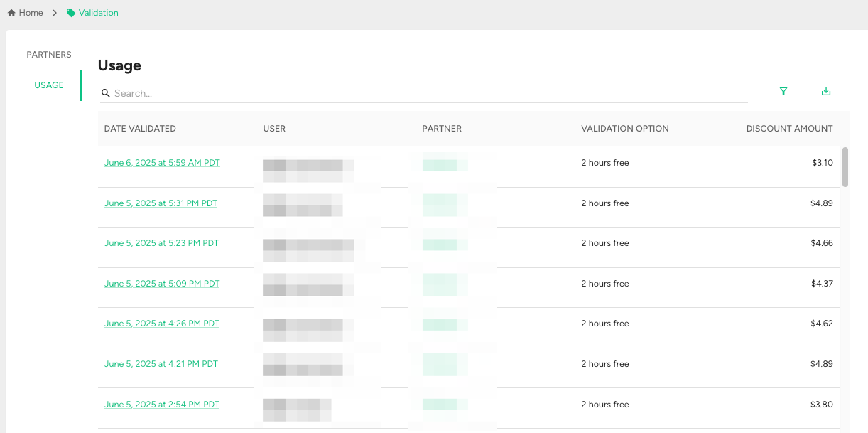Open June 5, 2025 5:23 PM validation
This screenshot has width=868, height=433.
point(161,243)
